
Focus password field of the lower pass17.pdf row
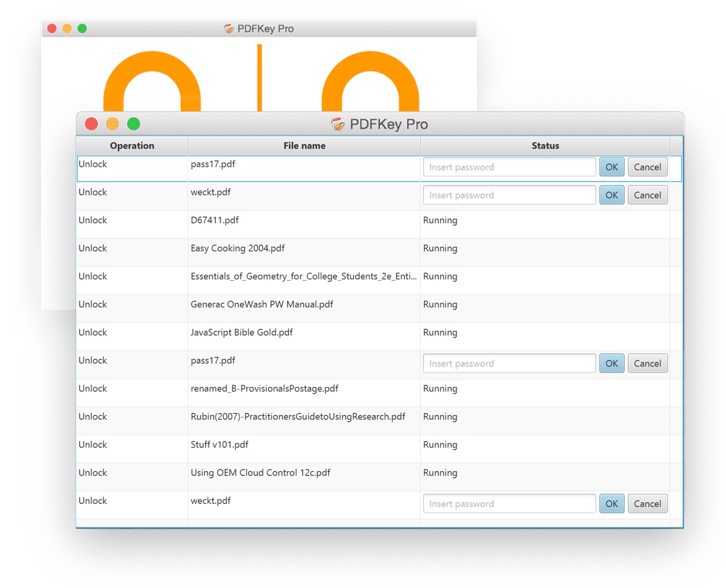pos(509,364)
